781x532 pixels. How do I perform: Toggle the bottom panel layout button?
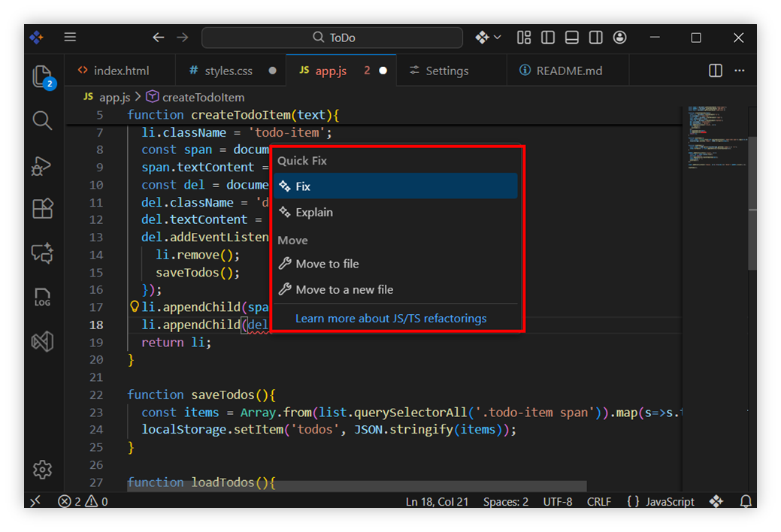[x=572, y=38]
